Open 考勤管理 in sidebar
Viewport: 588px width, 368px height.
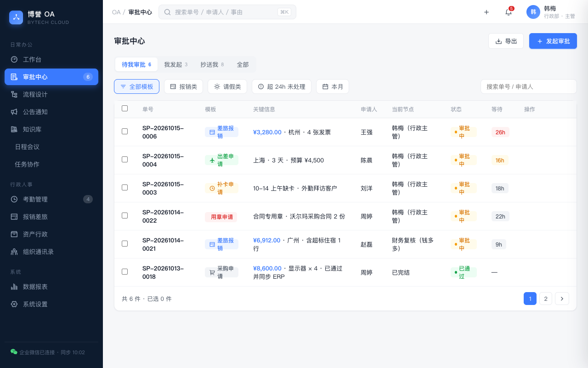point(51,199)
